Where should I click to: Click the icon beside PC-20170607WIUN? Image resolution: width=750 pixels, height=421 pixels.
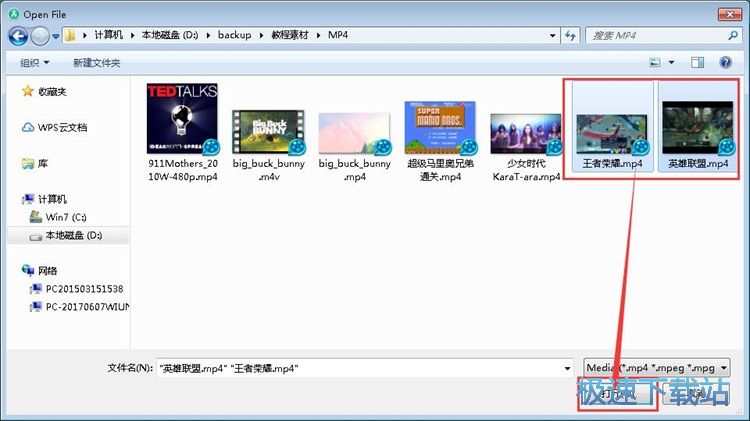coord(36,307)
